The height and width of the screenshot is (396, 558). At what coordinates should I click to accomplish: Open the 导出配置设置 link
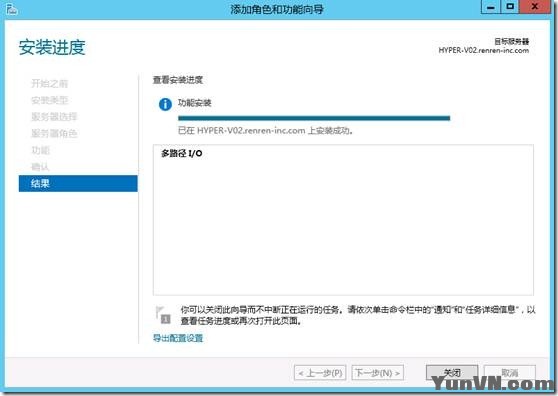coord(178,338)
